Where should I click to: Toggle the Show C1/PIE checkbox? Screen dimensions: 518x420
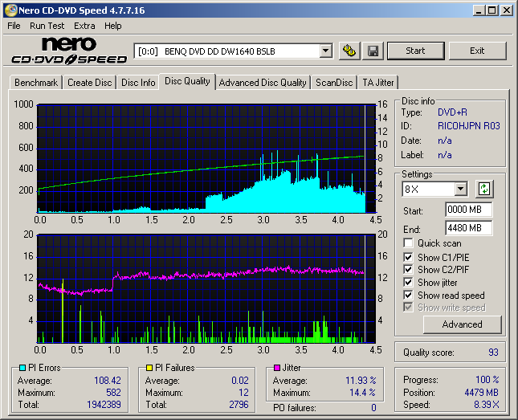click(x=409, y=257)
